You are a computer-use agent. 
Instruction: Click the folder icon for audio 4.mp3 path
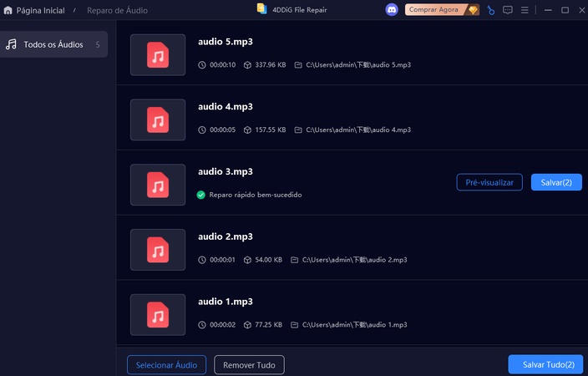(298, 130)
